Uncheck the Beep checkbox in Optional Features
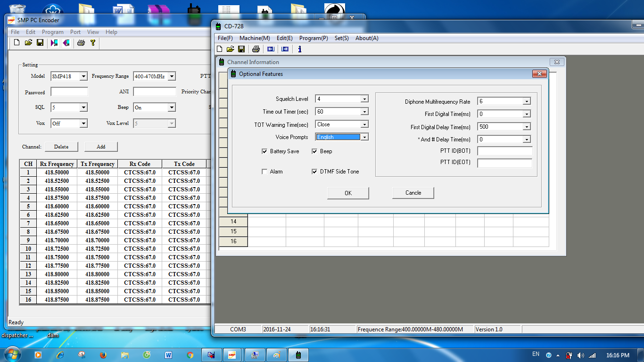This screenshot has width=644, height=362. click(314, 151)
